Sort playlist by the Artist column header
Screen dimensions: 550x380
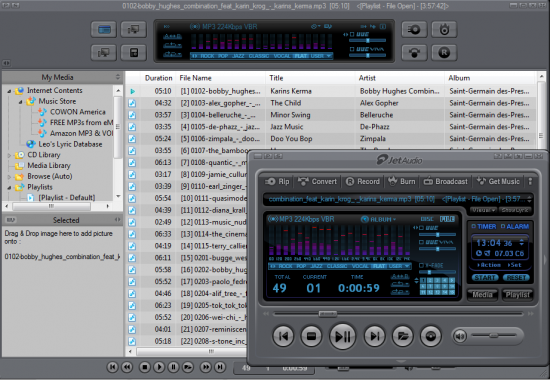[399, 78]
